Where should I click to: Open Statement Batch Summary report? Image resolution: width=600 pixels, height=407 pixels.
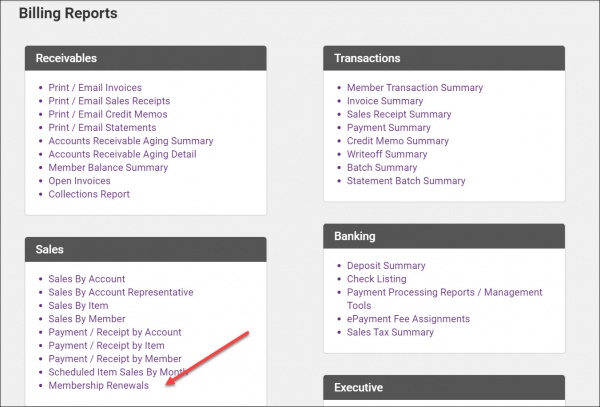point(406,181)
